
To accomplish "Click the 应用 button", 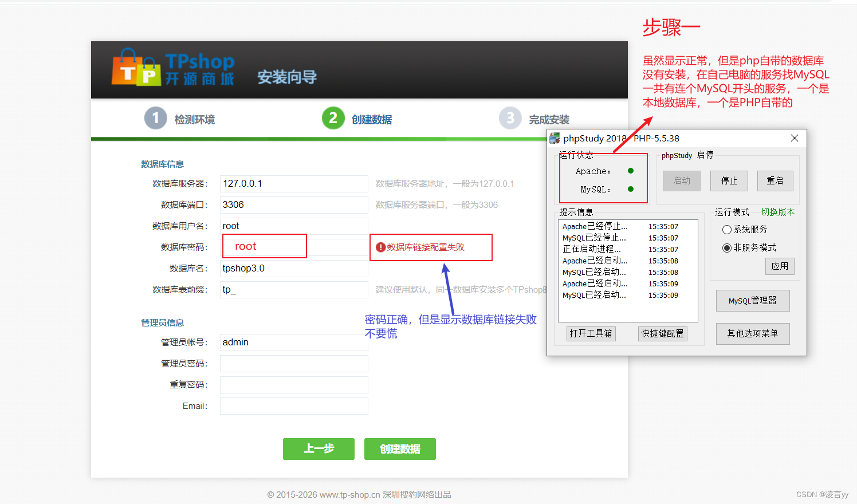I will point(780,266).
